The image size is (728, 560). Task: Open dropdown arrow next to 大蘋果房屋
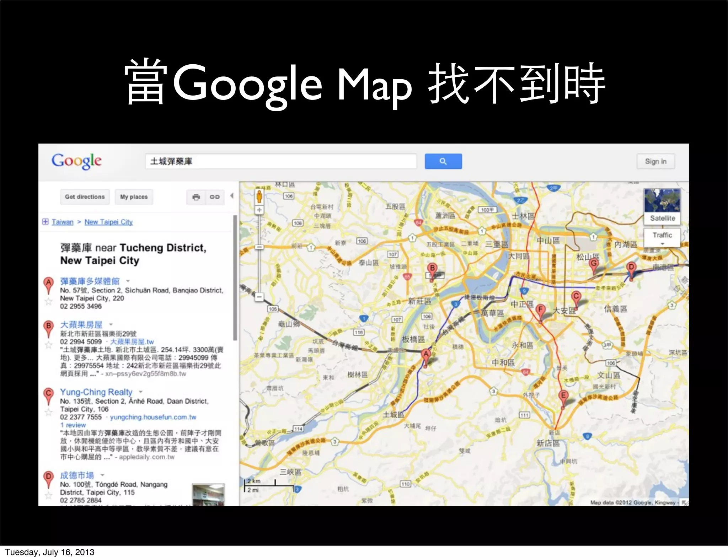click(x=111, y=324)
